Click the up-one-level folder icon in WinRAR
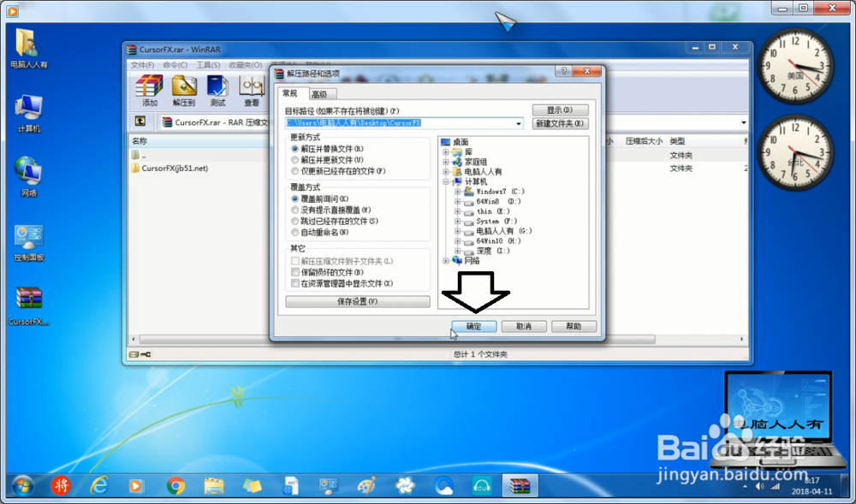The image size is (856, 504). click(x=140, y=122)
